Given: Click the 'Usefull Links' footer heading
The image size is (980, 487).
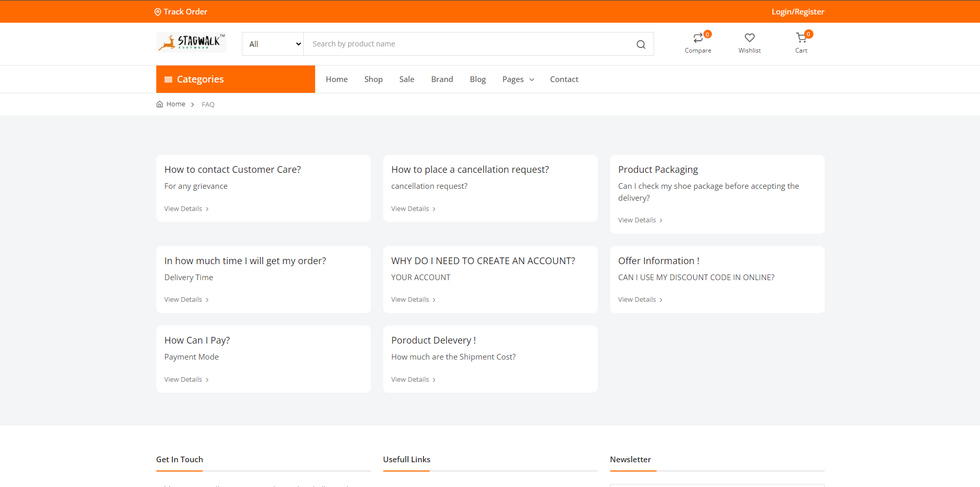Looking at the screenshot, I should tap(406, 460).
